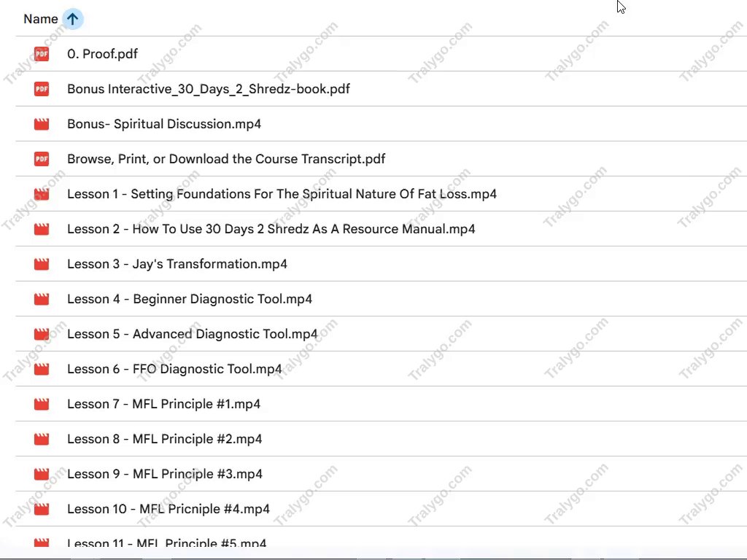Image resolution: width=747 pixels, height=560 pixels.
Task: Select the 0. Proof.pdf file name
Action: coord(102,54)
